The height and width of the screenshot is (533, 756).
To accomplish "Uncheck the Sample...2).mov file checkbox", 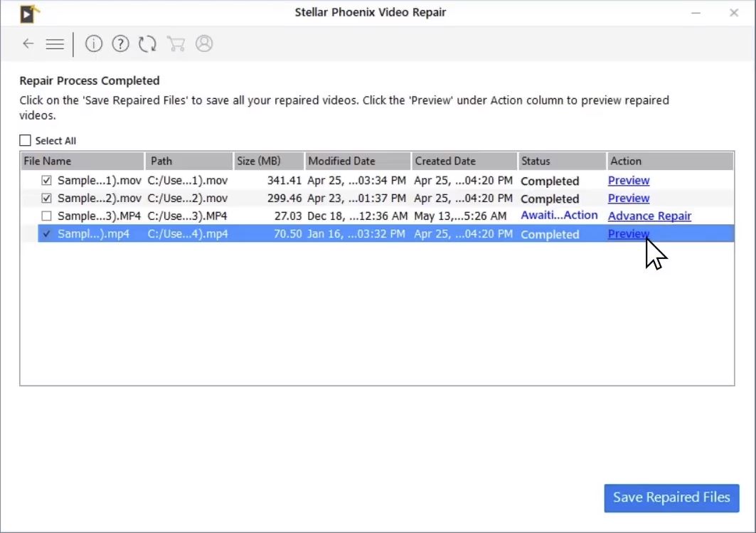I will coord(47,199).
